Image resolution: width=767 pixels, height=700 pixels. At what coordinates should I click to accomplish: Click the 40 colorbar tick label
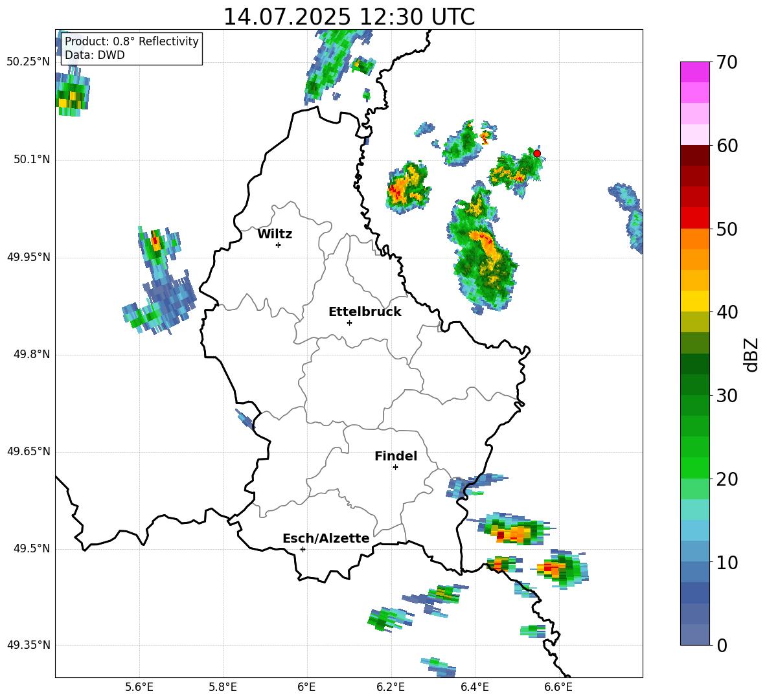point(727,312)
